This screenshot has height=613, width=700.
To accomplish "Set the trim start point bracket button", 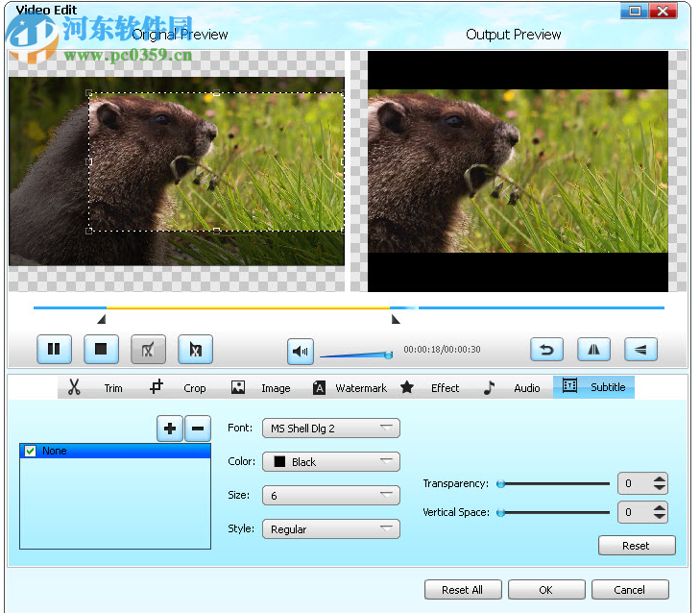I will coord(148,350).
